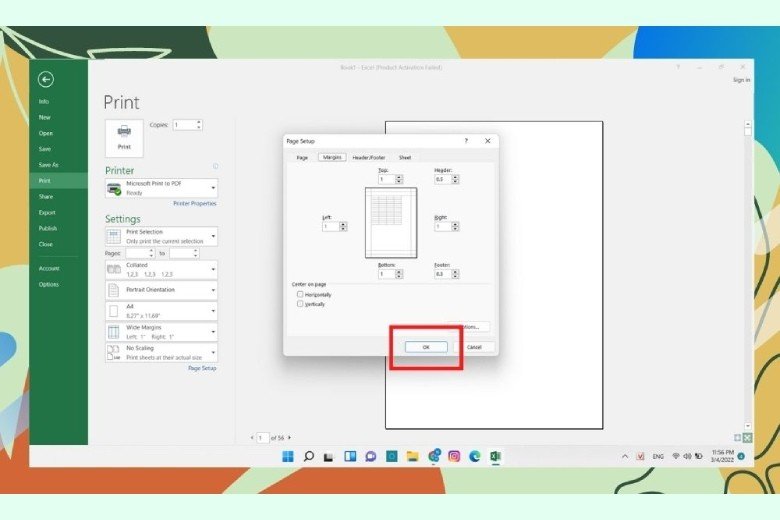Open the Printer Properties link
This screenshot has width=780, height=520.
(x=195, y=204)
